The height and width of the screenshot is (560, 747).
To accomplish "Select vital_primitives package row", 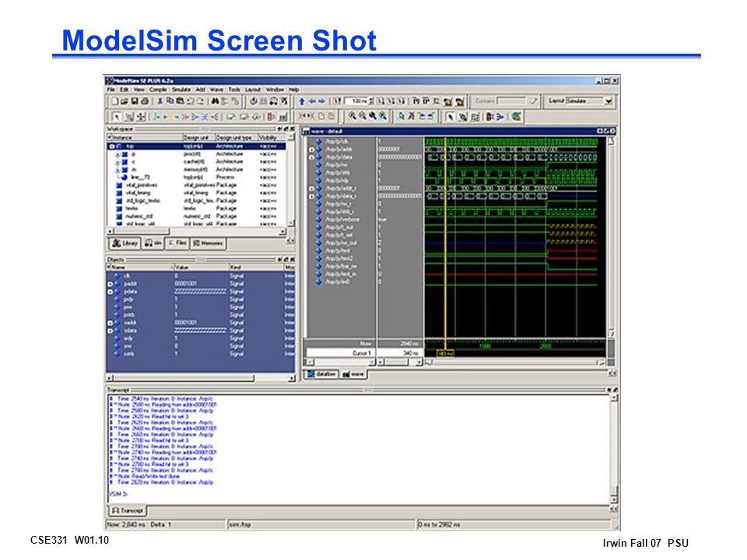I will pos(197,185).
